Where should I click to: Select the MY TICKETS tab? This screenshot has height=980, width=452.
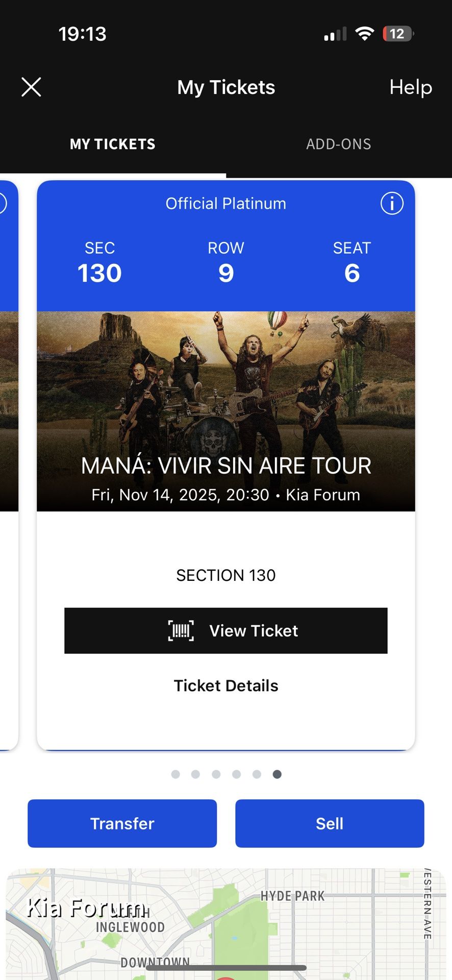112,144
